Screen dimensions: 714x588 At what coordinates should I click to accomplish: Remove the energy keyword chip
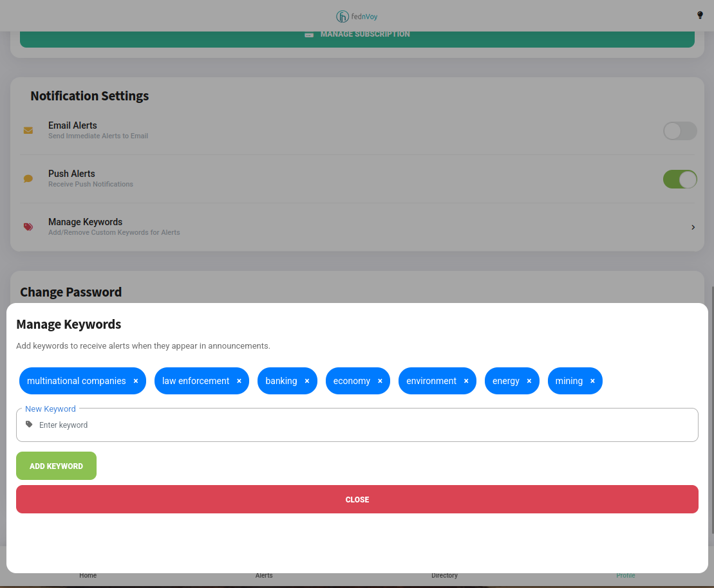[x=529, y=381]
